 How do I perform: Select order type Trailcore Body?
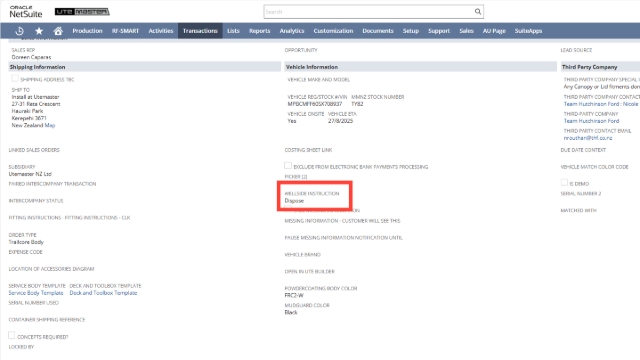(x=26, y=242)
